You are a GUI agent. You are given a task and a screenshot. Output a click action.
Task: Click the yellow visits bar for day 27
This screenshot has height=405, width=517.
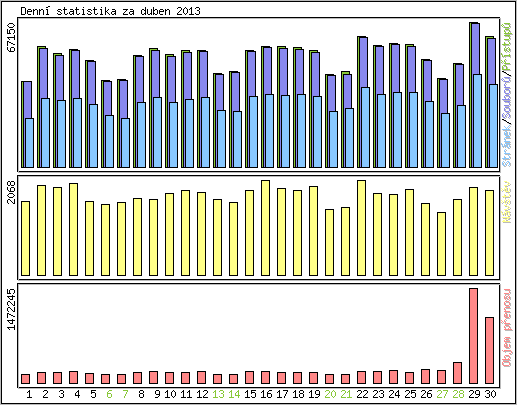point(441,244)
